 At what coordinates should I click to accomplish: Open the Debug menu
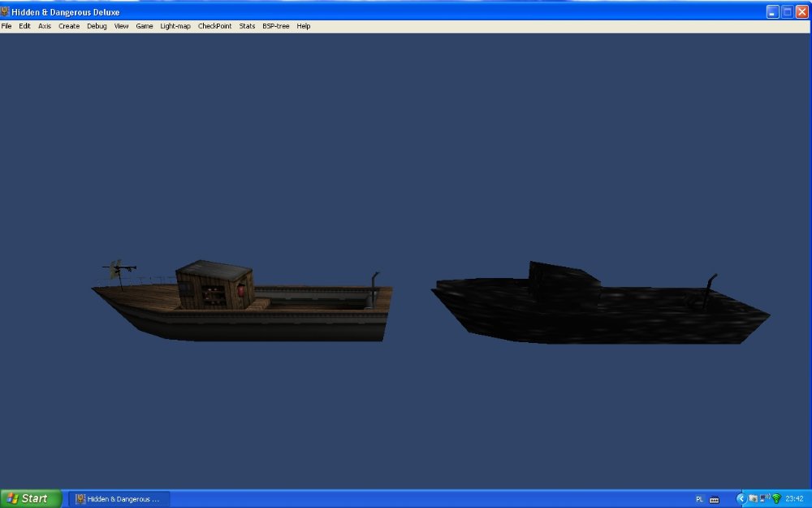(97, 26)
